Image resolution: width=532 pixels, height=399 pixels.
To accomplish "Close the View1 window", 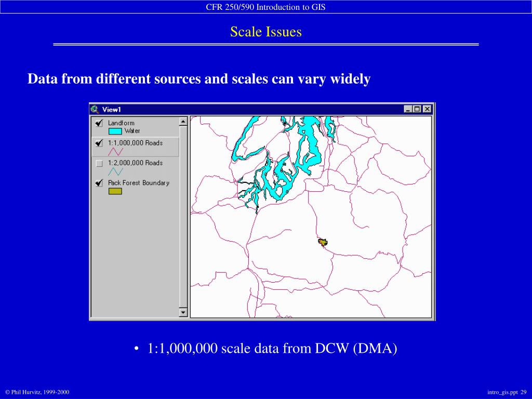I will coord(427,109).
